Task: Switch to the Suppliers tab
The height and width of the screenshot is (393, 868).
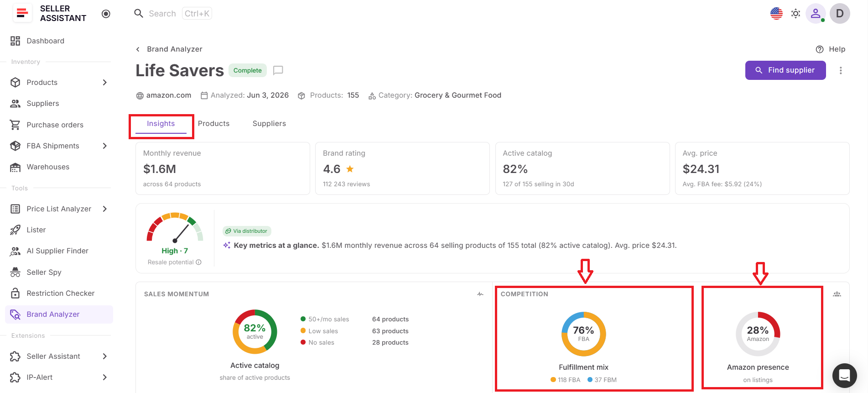Action: (x=269, y=124)
